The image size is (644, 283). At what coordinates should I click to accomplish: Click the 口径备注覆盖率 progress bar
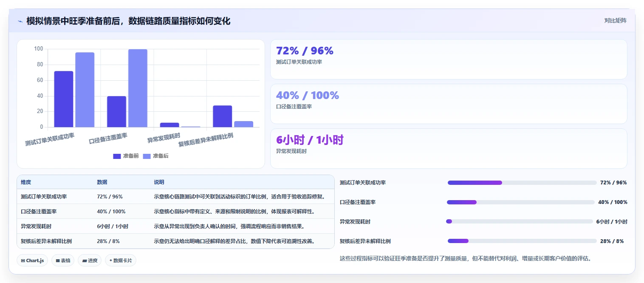coord(521,202)
